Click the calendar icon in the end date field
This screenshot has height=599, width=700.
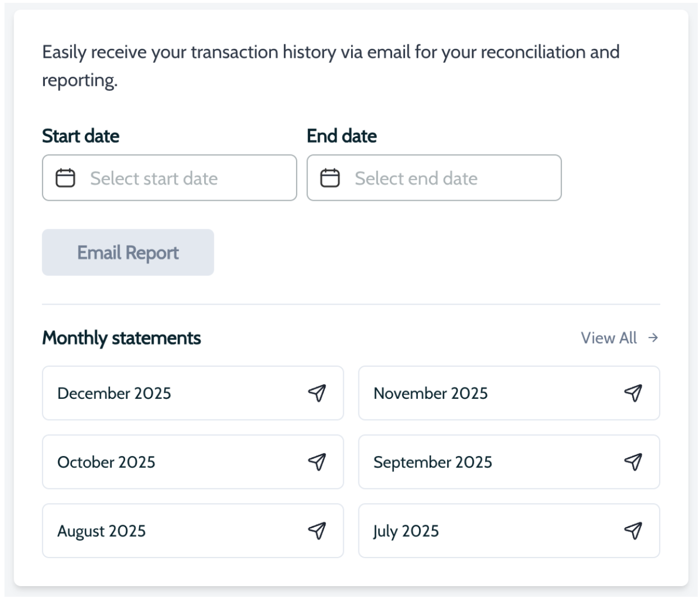[330, 178]
